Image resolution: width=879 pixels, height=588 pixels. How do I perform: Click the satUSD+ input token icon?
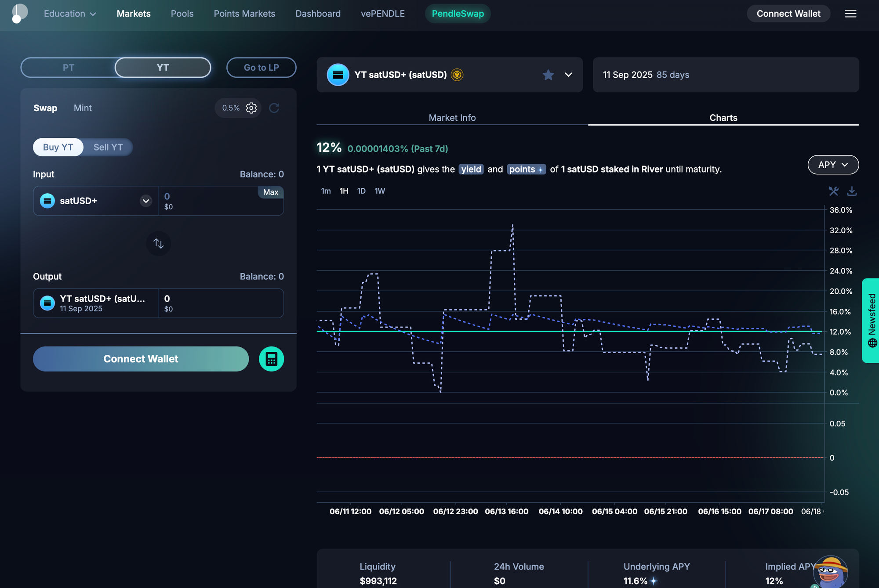tap(47, 201)
